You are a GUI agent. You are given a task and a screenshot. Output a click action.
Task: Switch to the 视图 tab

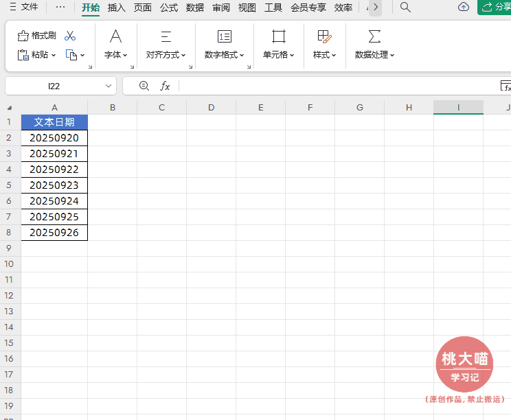tap(247, 7)
